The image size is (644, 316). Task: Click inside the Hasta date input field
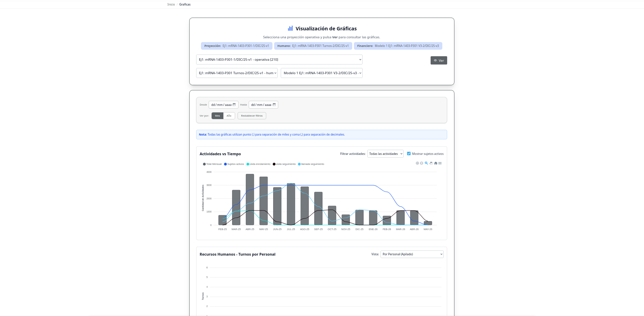(x=262, y=105)
